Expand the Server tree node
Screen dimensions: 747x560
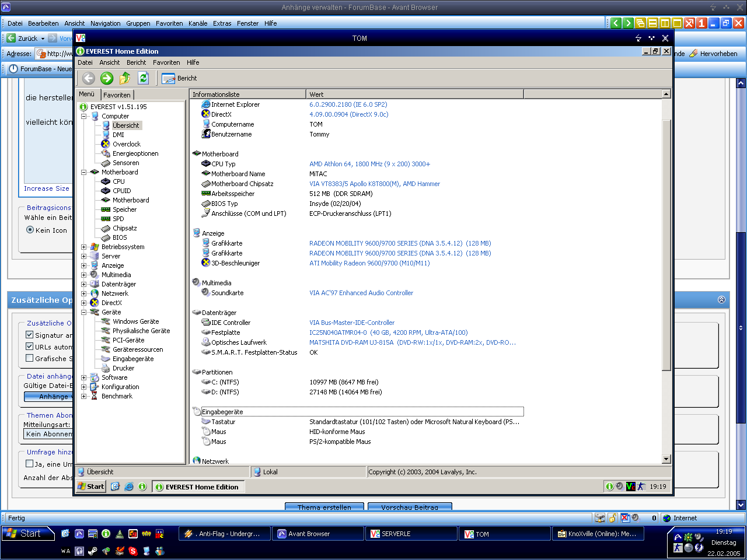coord(84,256)
